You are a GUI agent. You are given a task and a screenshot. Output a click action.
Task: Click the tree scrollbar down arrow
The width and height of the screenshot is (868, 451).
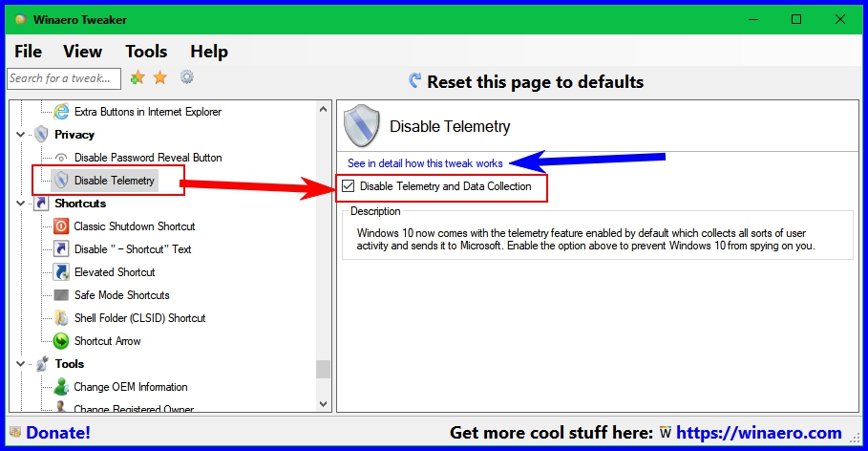click(324, 404)
